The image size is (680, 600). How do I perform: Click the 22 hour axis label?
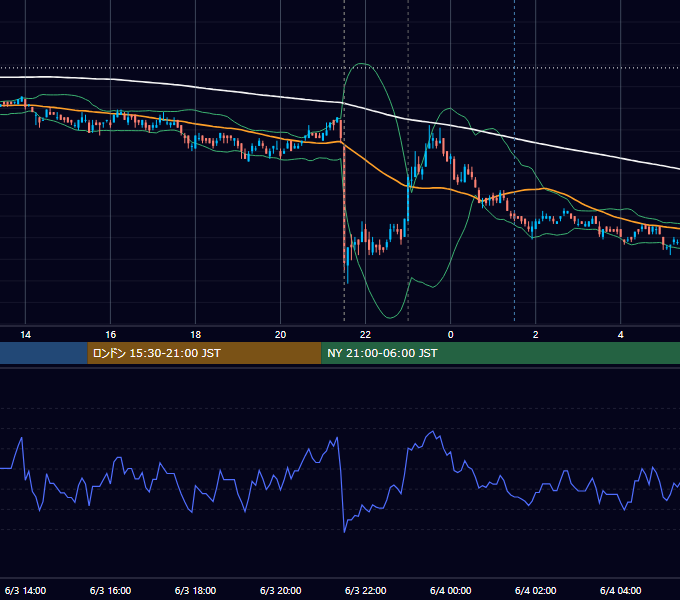click(366, 334)
